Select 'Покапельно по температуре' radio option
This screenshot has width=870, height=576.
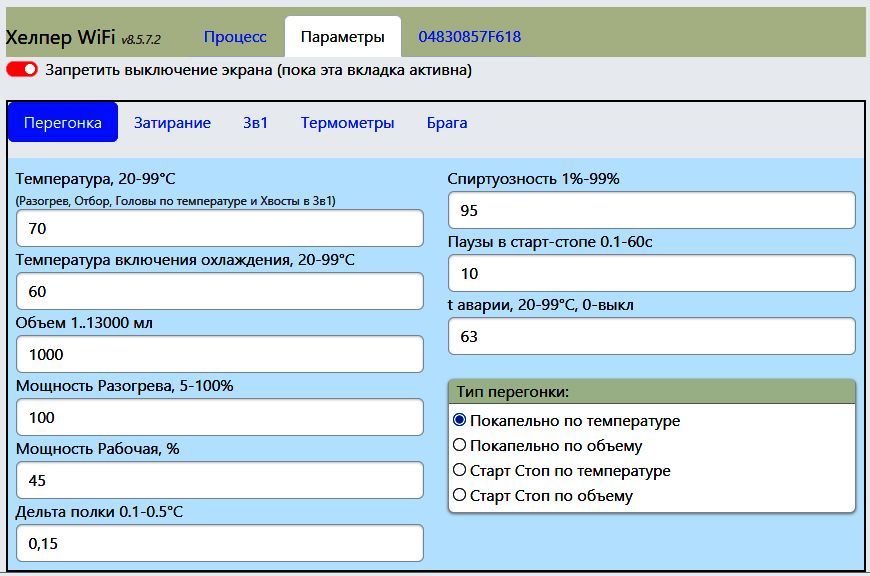click(x=460, y=421)
